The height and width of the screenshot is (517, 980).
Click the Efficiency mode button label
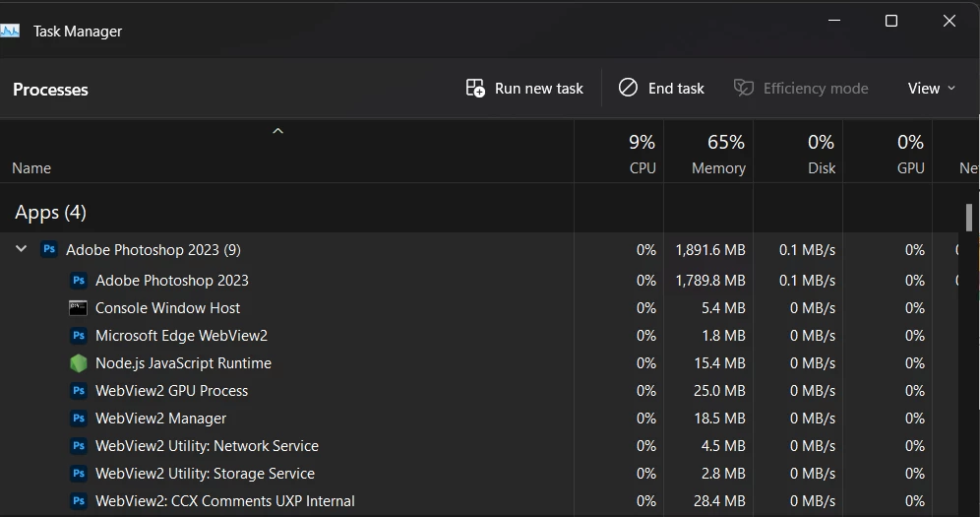tap(816, 89)
